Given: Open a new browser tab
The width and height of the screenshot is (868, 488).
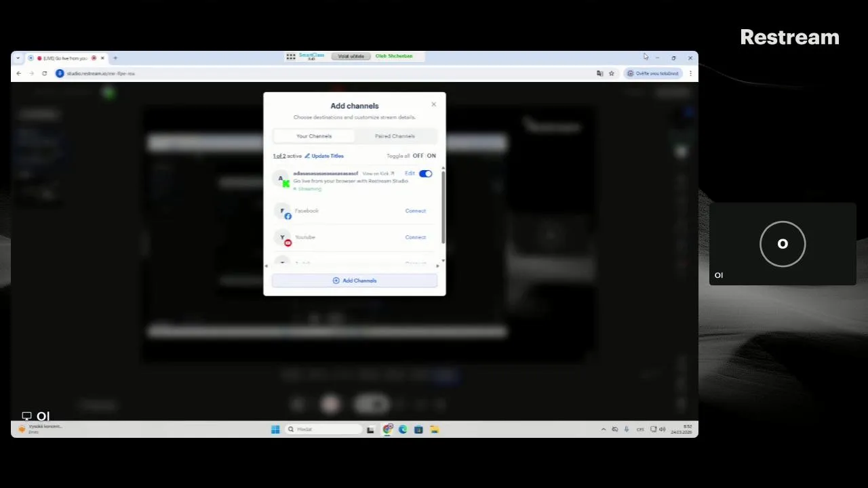Looking at the screenshot, I should point(115,58).
